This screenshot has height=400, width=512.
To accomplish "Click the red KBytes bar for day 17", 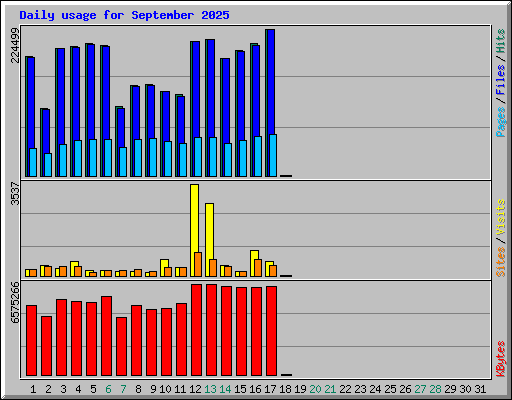I will [x=272, y=331].
